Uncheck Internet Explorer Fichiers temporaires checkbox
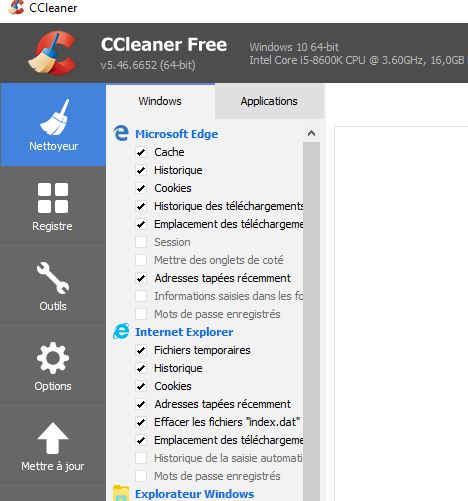468x501 pixels. coord(141,350)
